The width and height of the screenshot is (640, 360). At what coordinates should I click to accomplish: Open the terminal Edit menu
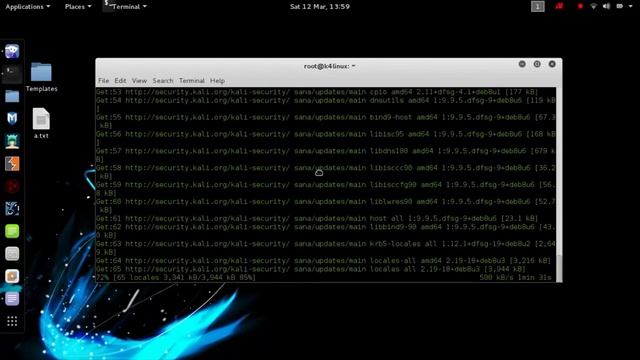[x=120, y=81]
